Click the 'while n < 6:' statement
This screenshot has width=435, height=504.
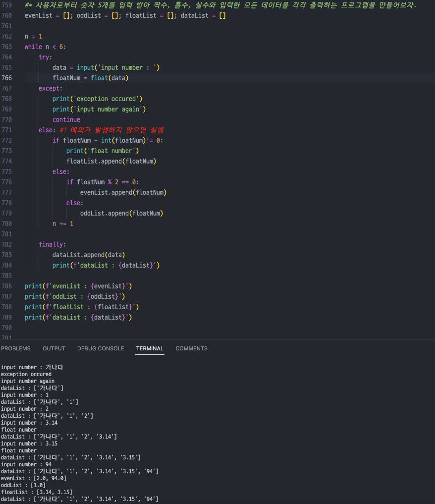[x=45, y=47]
